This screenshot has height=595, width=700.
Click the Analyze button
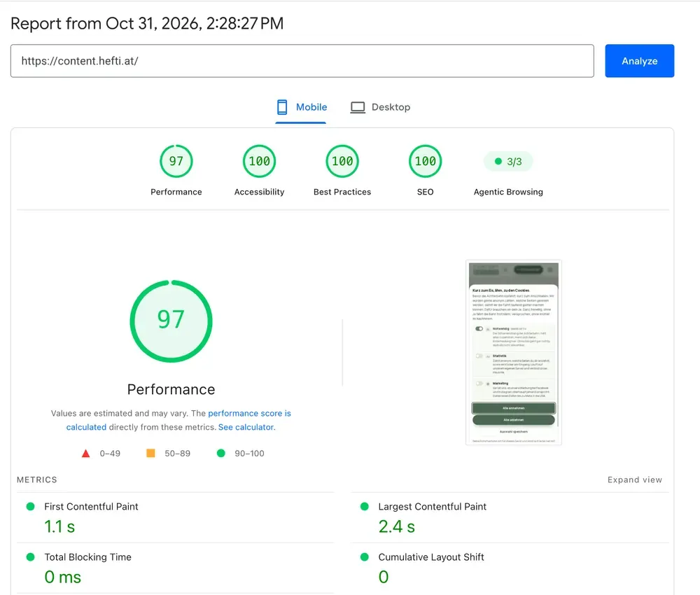point(639,61)
